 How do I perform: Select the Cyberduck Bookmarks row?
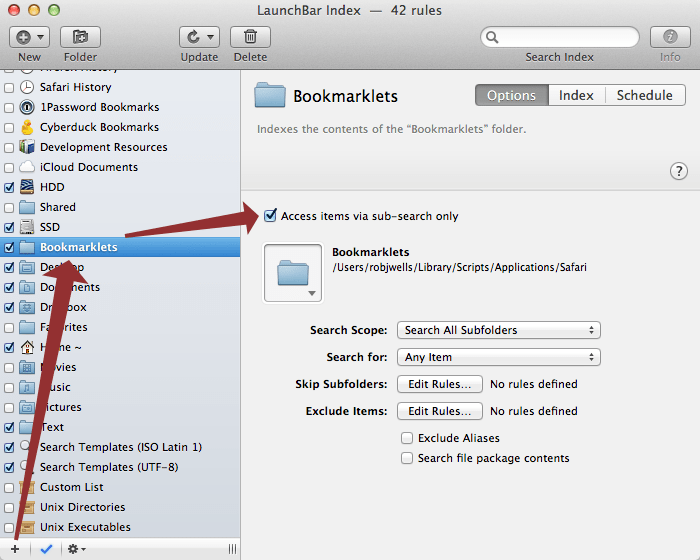[x=120, y=127]
